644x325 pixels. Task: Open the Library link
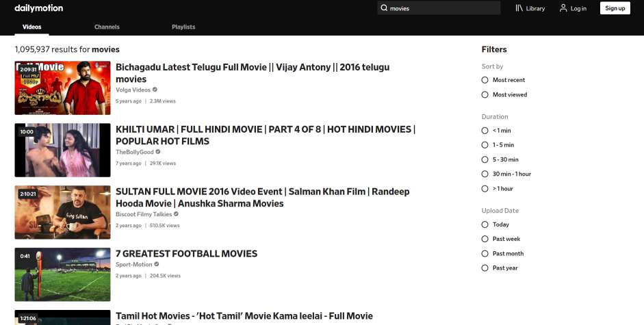pyautogui.click(x=535, y=8)
